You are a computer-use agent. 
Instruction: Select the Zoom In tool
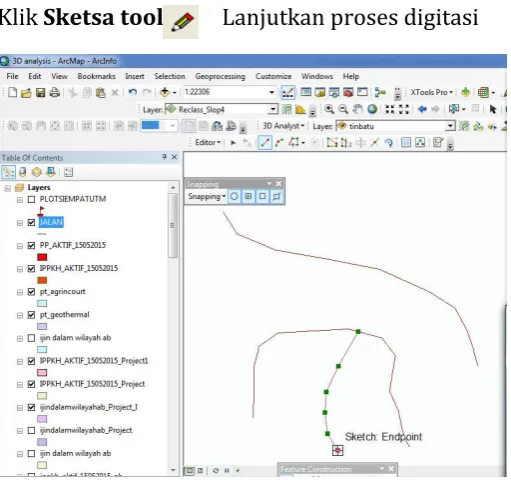pyautogui.click(x=329, y=109)
